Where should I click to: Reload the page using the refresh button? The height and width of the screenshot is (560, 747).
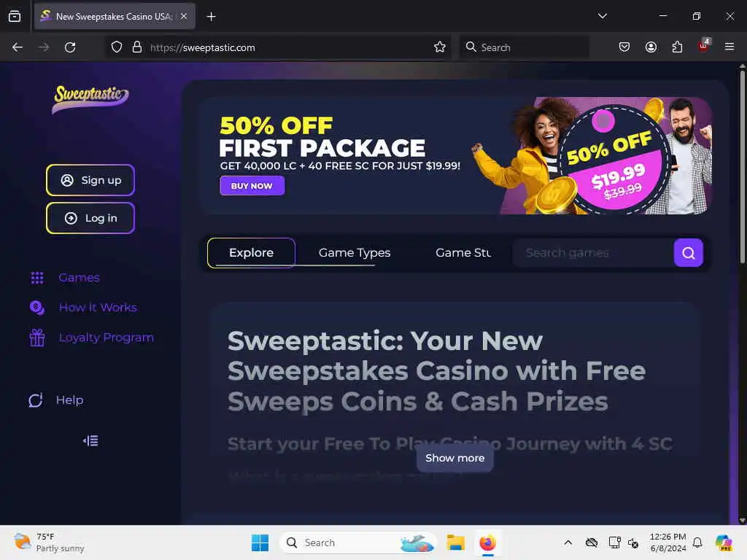(x=70, y=47)
